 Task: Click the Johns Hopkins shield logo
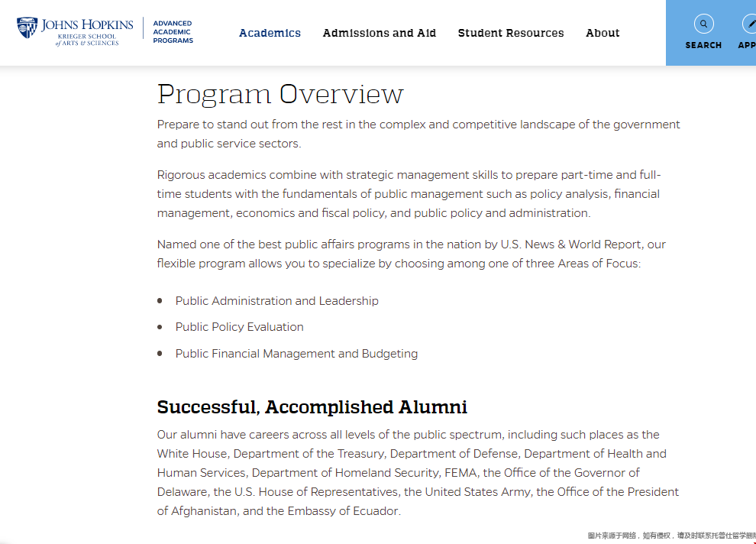27,28
